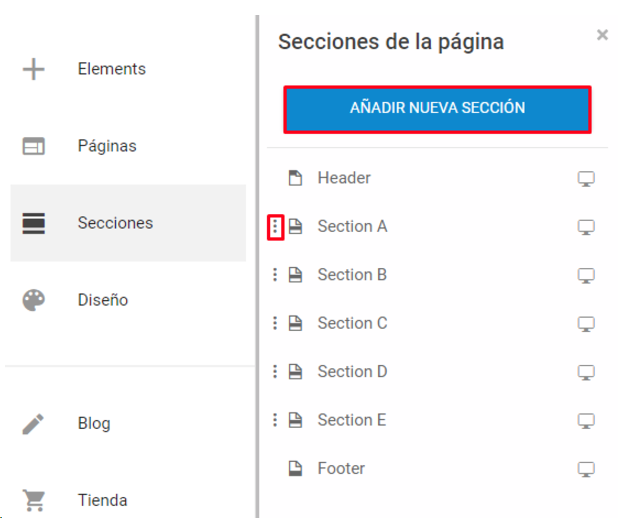Toggle desktop visibility for Footer
627x523 pixels.
[586, 469]
